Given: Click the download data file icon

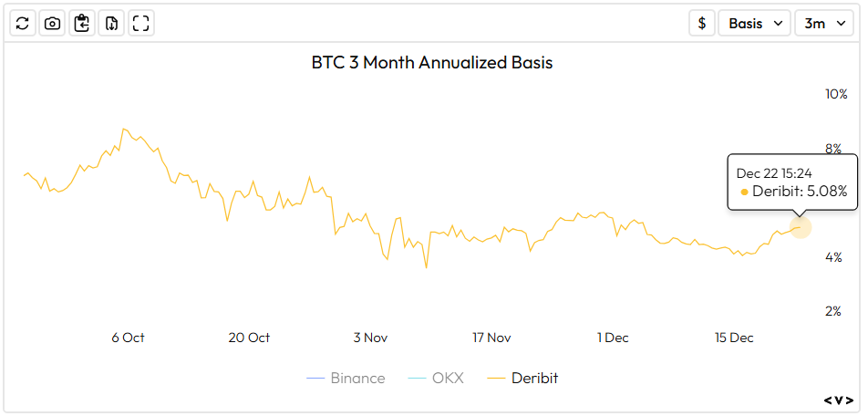Looking at the screenshot, I should (111, 24).
